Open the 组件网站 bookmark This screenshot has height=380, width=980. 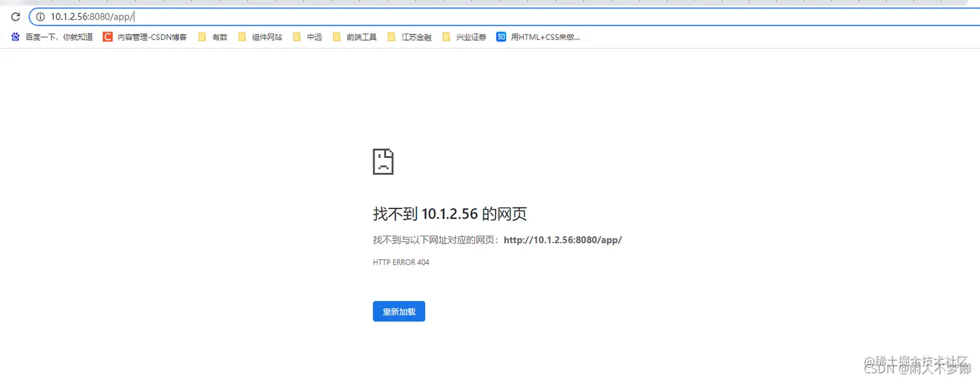(x=266, y=37)
